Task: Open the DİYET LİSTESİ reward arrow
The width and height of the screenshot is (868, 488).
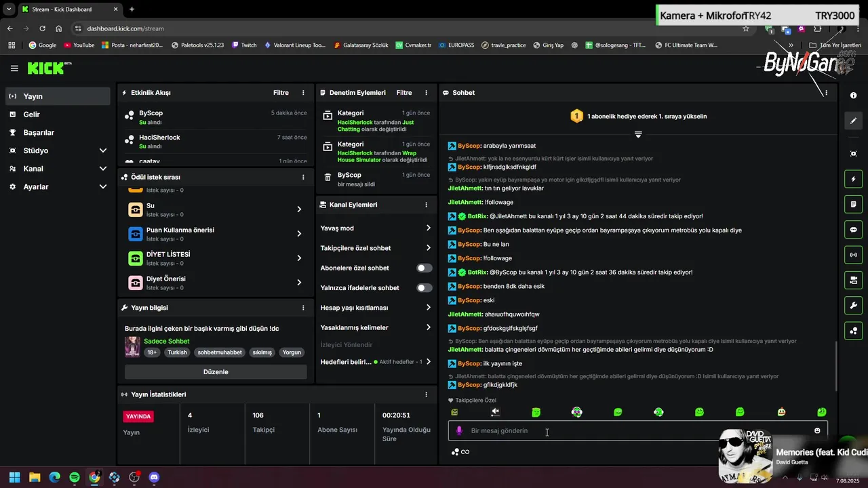Action: pos(299,258)
